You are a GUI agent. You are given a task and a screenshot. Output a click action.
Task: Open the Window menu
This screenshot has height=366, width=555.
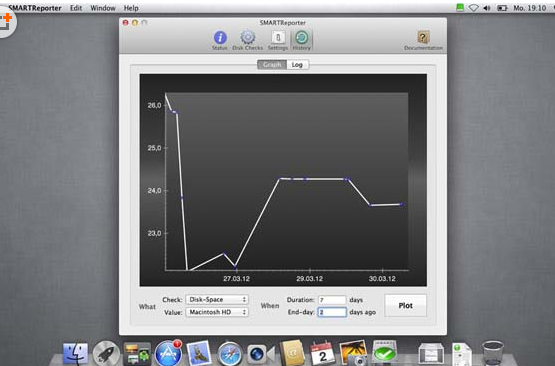point(103,8)
